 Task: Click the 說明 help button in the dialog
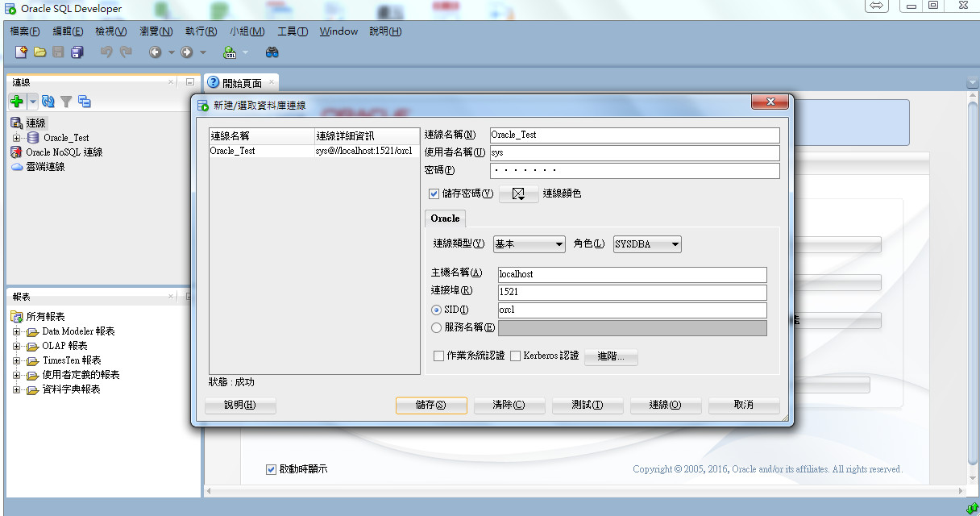click(x=240, y=405)
